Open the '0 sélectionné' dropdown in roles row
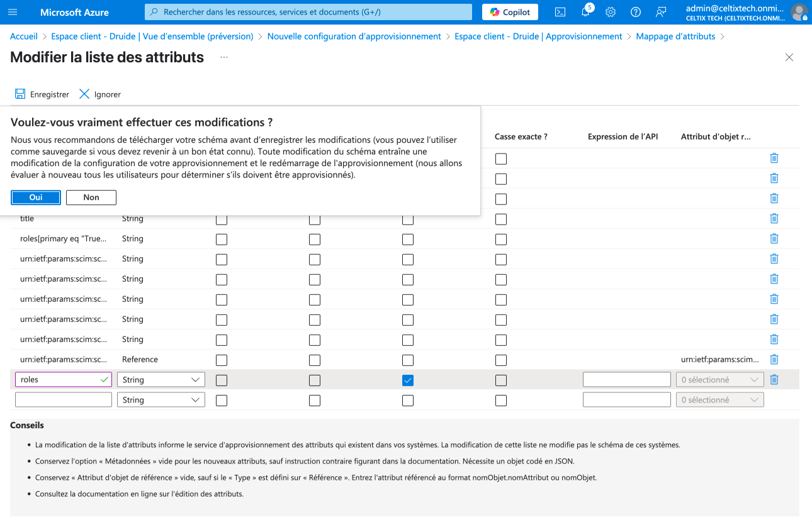The width and height of the screenshot is (812, 522). pyautogui.click(x=719, y=380)
